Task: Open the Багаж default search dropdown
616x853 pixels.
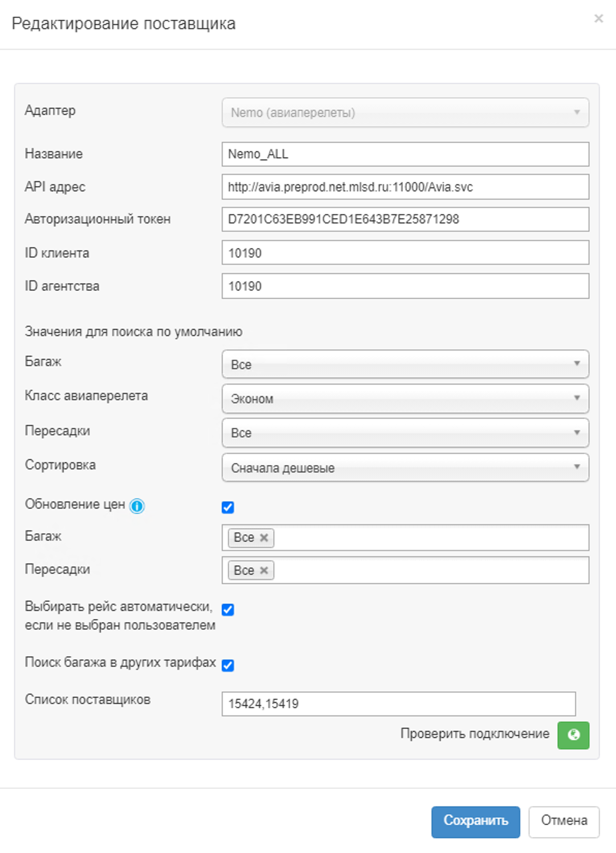Action: tap(405, 364)
